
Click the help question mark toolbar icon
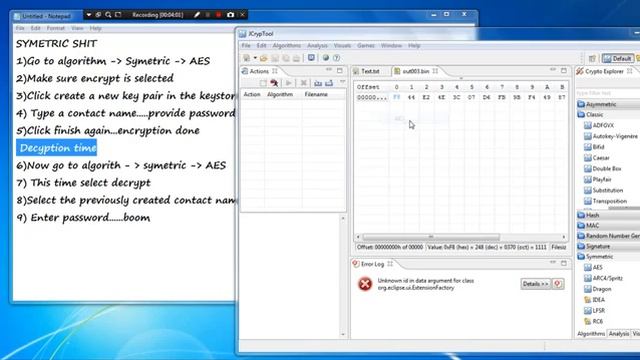[337, 58]
